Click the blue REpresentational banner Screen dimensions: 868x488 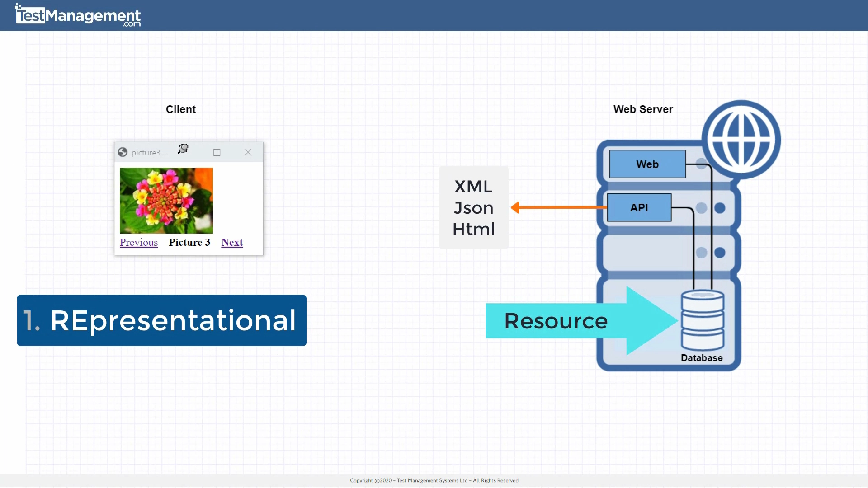tap(161, 320)
